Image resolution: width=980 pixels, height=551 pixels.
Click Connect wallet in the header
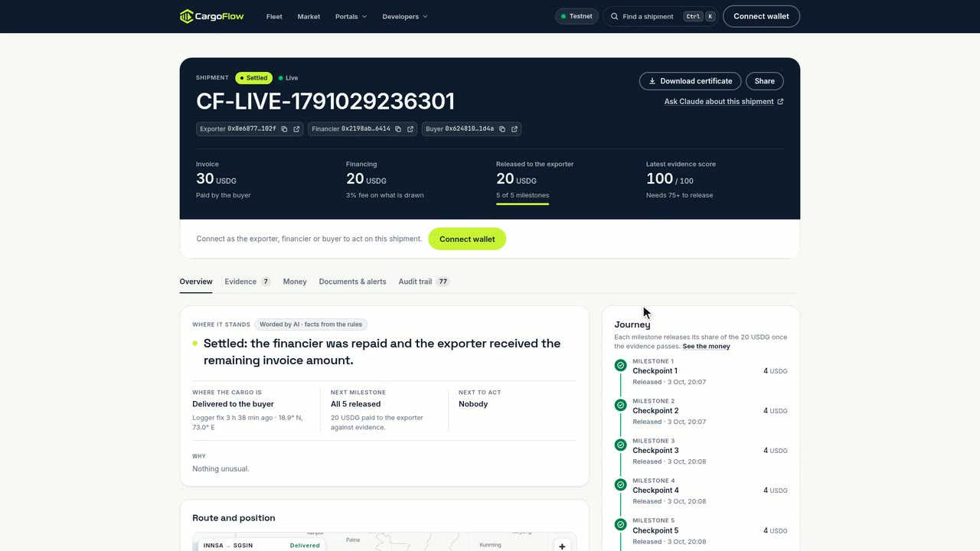pyautogui.click(x=761, y=16)
